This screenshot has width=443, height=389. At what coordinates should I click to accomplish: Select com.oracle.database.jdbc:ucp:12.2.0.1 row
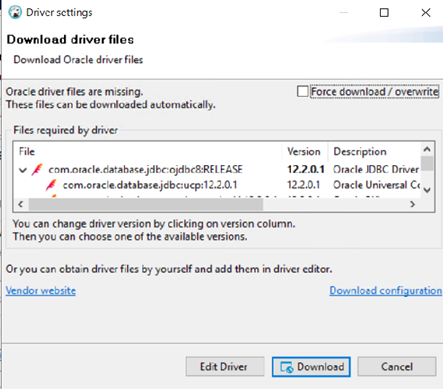point(150,185)
